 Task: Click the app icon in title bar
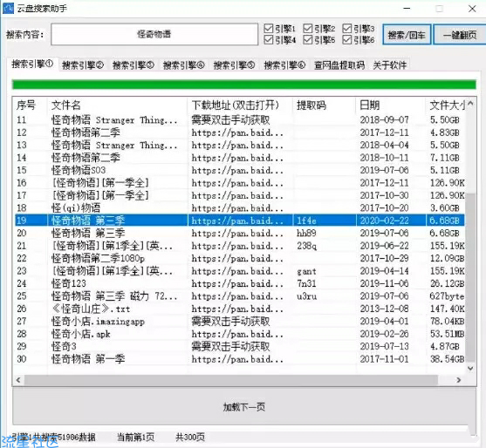(x=8, y=8)
